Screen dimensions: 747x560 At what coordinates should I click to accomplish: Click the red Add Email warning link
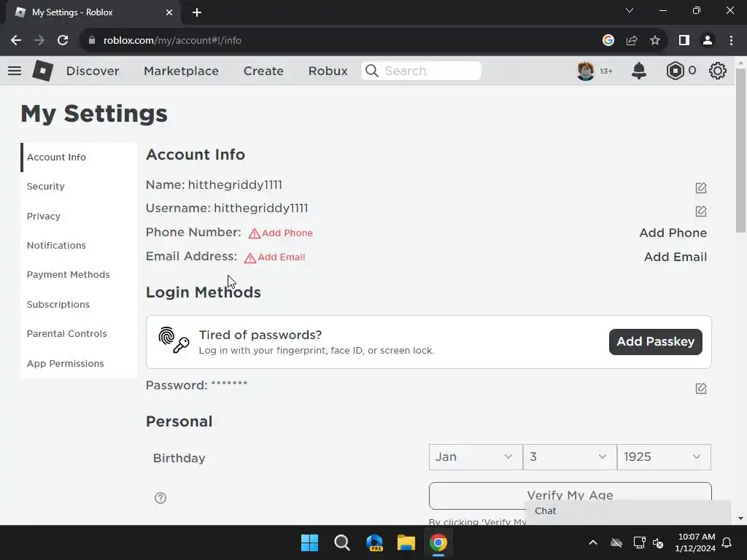(274, 257)
